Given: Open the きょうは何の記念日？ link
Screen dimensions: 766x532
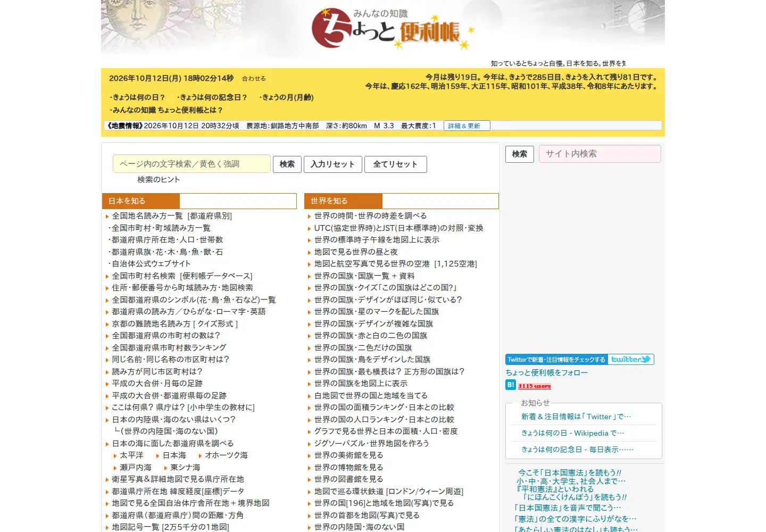Looking at the screenshot, I should pos(212,97).
